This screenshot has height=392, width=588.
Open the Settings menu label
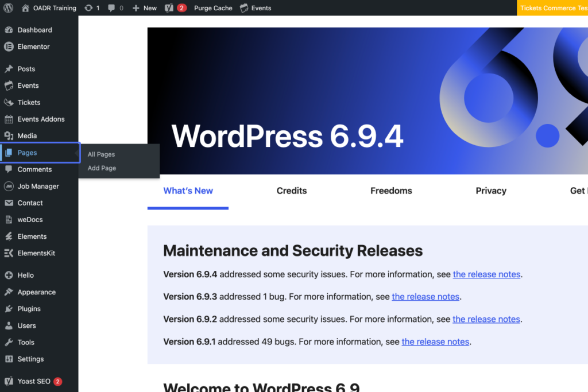click(30, 359)
